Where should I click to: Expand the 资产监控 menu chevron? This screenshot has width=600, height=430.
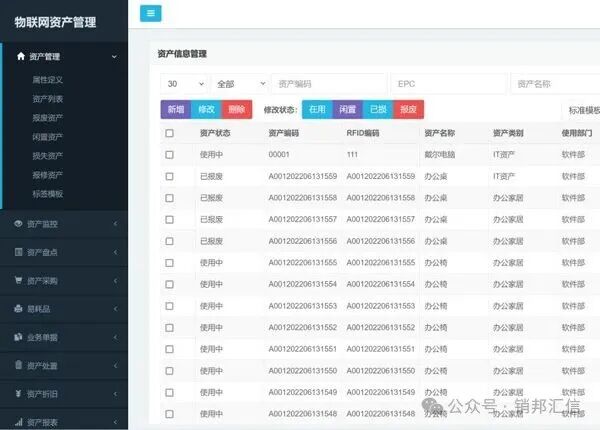(x=115, y=224)
